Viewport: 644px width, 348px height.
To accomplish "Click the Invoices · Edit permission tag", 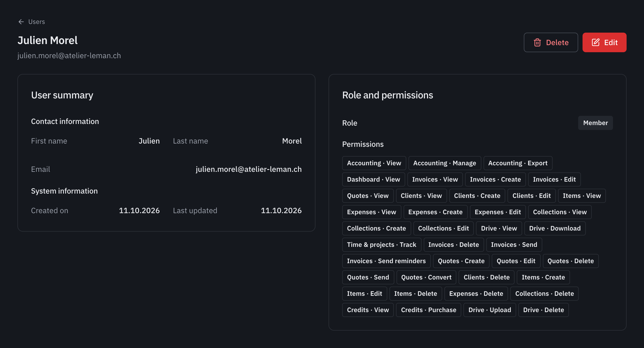I will pyautogui.click(x=554, y=179).
